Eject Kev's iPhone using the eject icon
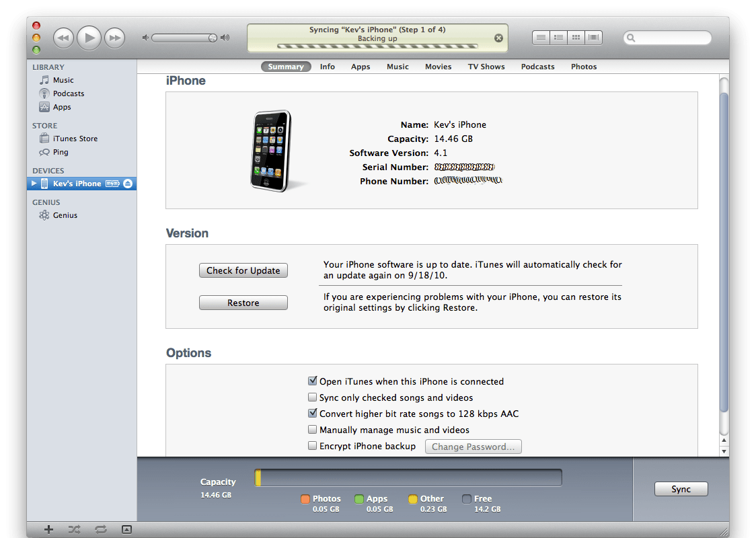The image size is (756, 538). [x=127, y=183]
